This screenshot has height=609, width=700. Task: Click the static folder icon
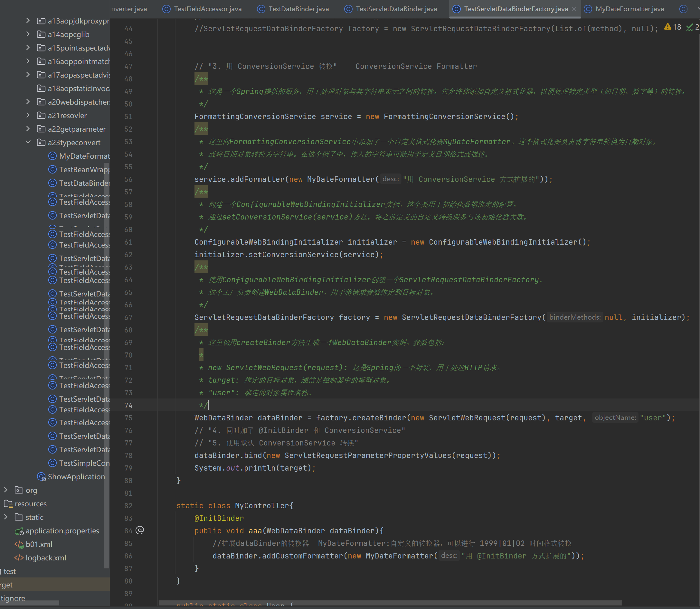tap(19, 517)
